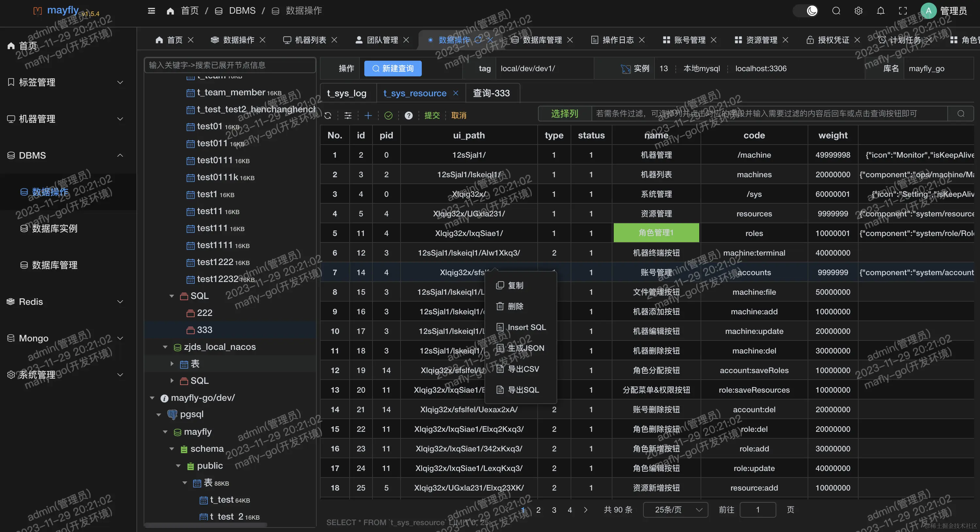
Task: Click the tree keyword search input field
Action: 230,65
